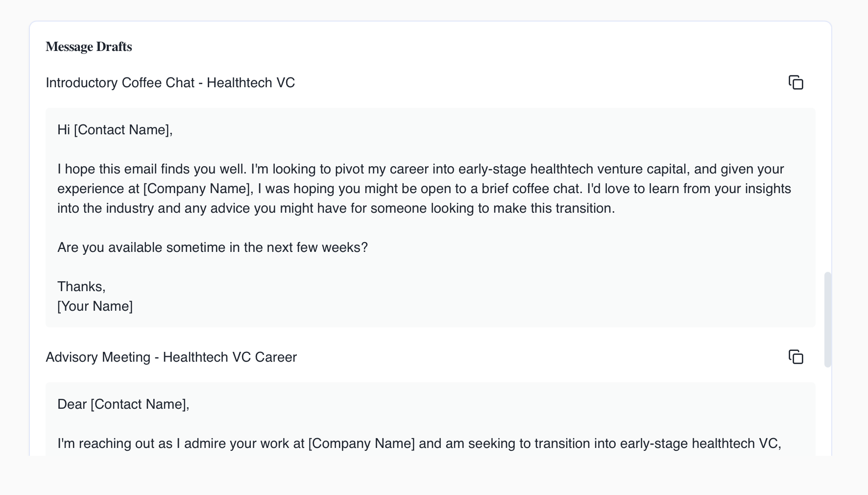Click "early-stage healthtech VC" in advisory draft

click(699, 444)
